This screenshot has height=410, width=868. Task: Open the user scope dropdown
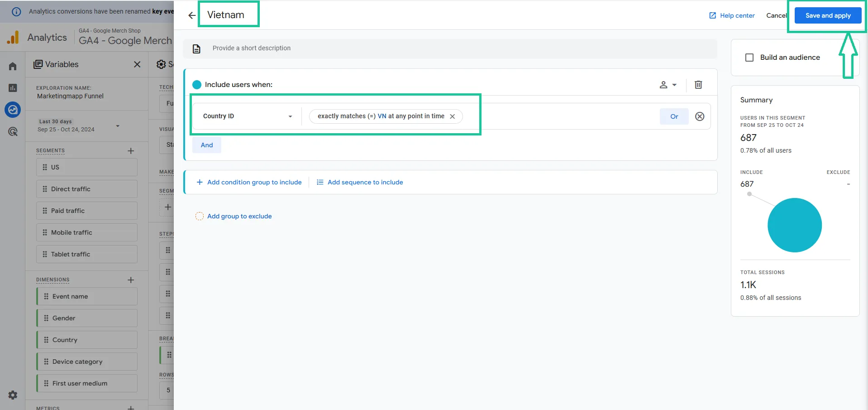coord(668,85)
